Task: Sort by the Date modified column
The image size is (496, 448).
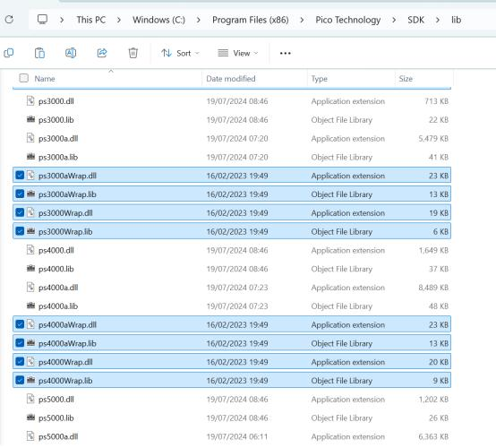Action: pyautogui.click(x=231, y=79)
